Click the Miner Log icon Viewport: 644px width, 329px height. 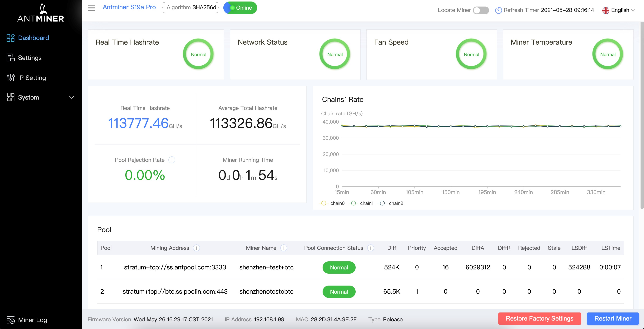coord(11,320)
